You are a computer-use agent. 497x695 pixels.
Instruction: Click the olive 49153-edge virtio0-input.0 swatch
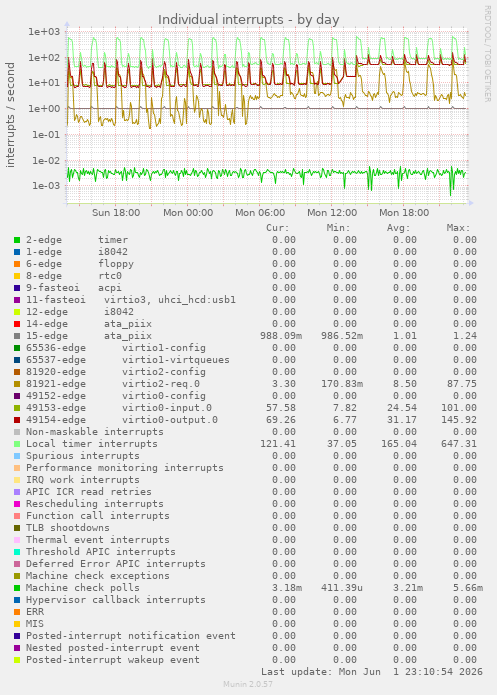click(17, 408)
